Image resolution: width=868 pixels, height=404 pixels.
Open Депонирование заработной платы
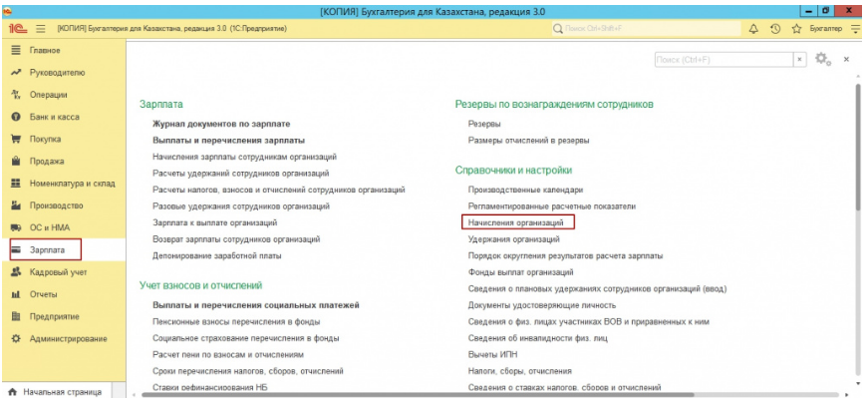click(217, 256)
